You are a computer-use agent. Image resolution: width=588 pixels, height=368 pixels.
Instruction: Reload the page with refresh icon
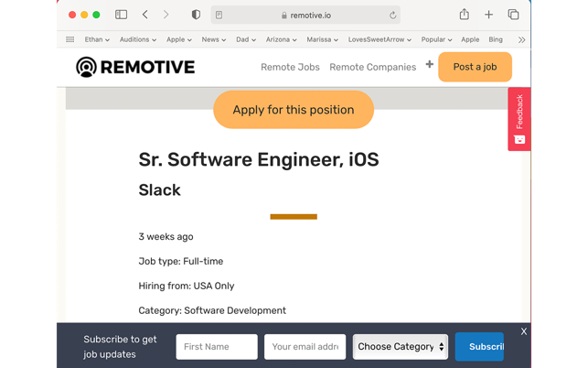pyautogui.click(x=392, y=15)
